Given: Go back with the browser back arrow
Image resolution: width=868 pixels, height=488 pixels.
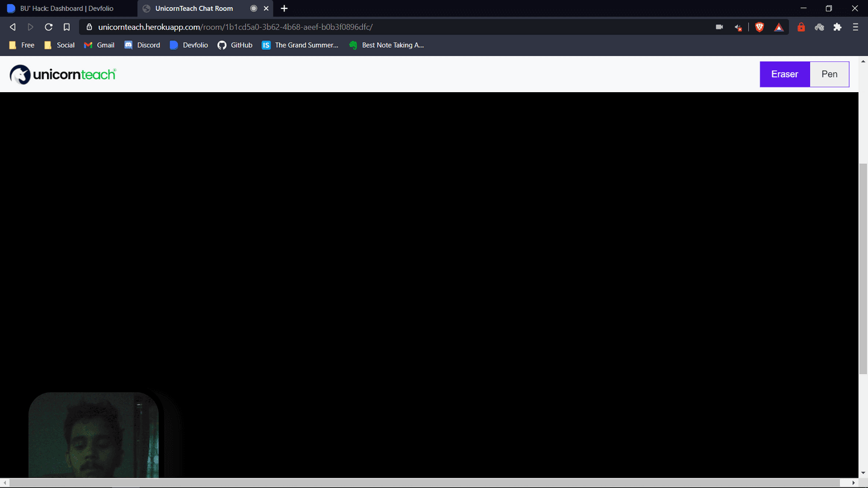Looking at the screenshot, I should [x=13, y=27].
